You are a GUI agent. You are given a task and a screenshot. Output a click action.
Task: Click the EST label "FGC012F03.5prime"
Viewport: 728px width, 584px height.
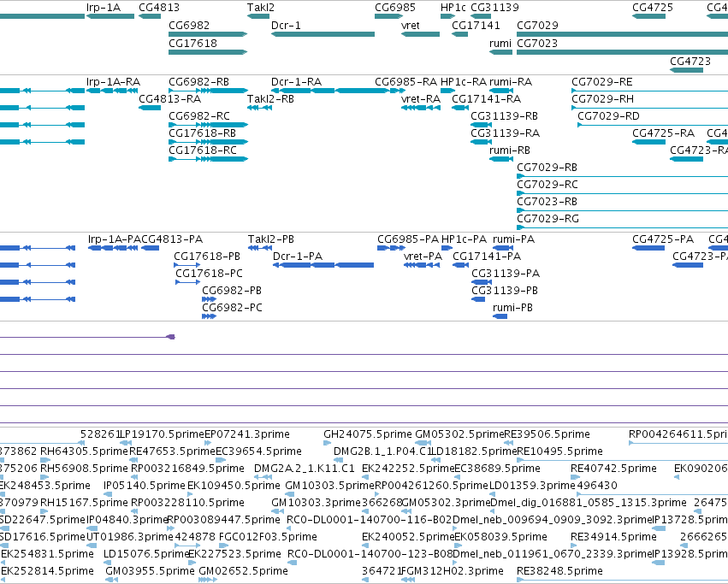coord(268,537)
